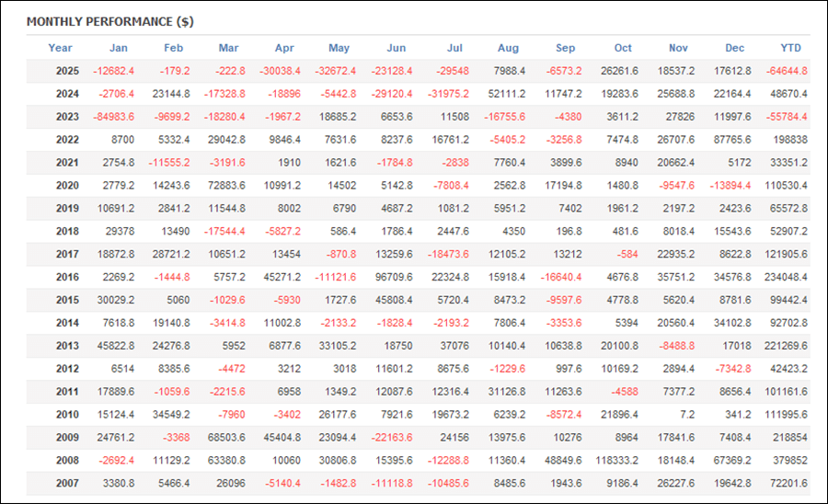Select the 2008 YTD value 379852

pos(789,461)
